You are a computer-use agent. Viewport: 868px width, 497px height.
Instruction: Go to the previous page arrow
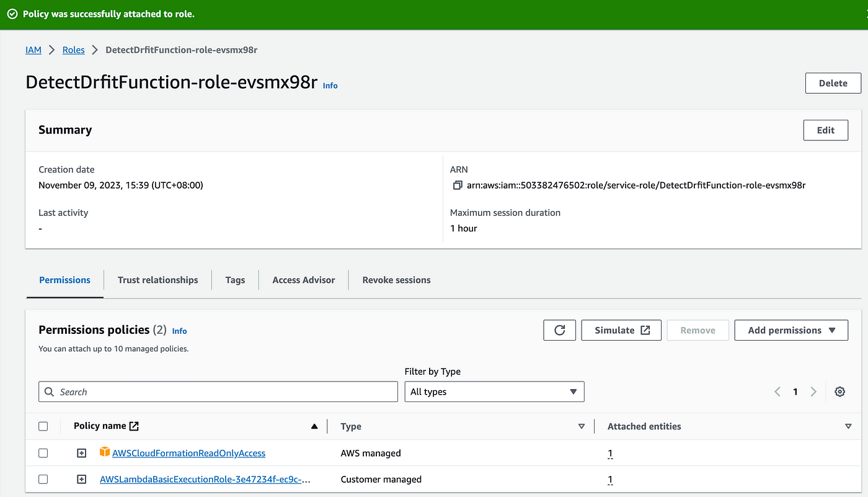[777, 392]
